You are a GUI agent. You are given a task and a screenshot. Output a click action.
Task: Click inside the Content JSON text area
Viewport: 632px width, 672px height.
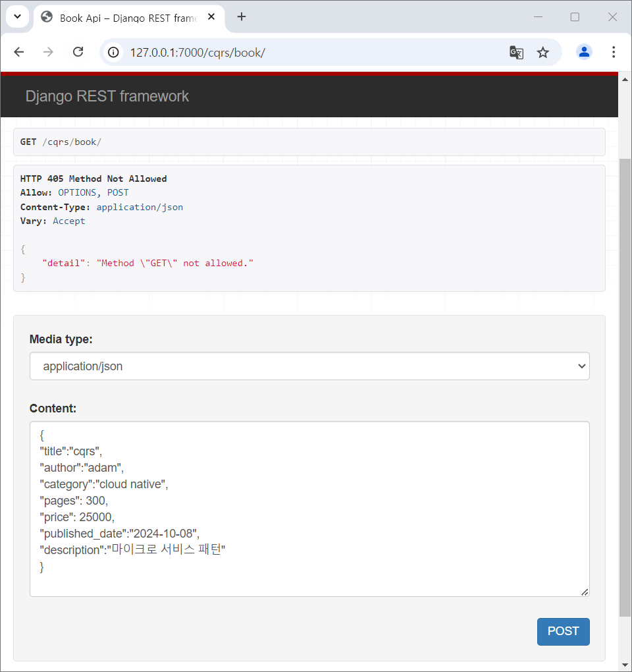click(x=309, y=509)
